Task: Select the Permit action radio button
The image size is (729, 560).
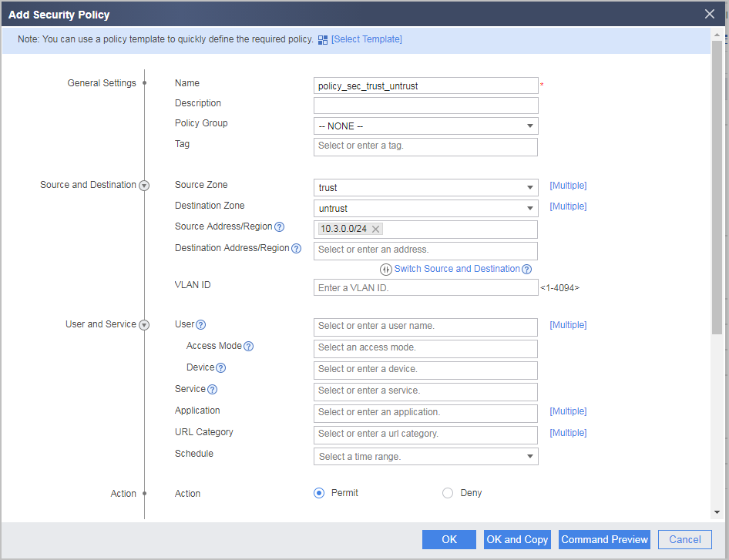Action: click(319, 493)
